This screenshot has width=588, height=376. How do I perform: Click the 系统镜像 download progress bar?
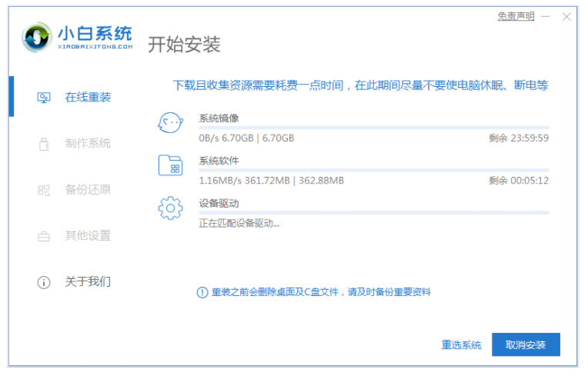coord(373,128)
